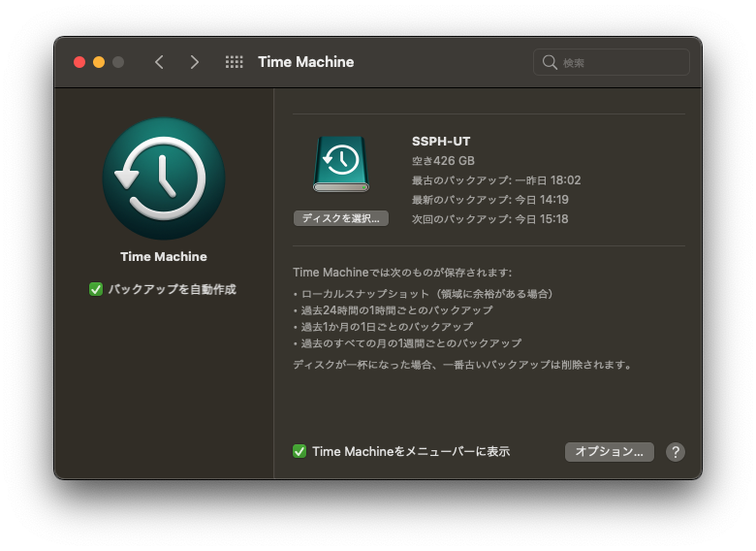
Task: Open help with the question mark button
Action: pyautogui.click(x=675, y=452)
